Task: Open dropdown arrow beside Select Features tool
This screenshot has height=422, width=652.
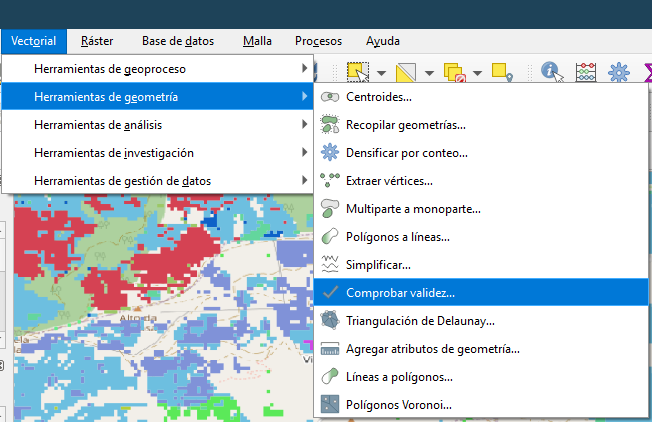Action: (x=381, y=72)
